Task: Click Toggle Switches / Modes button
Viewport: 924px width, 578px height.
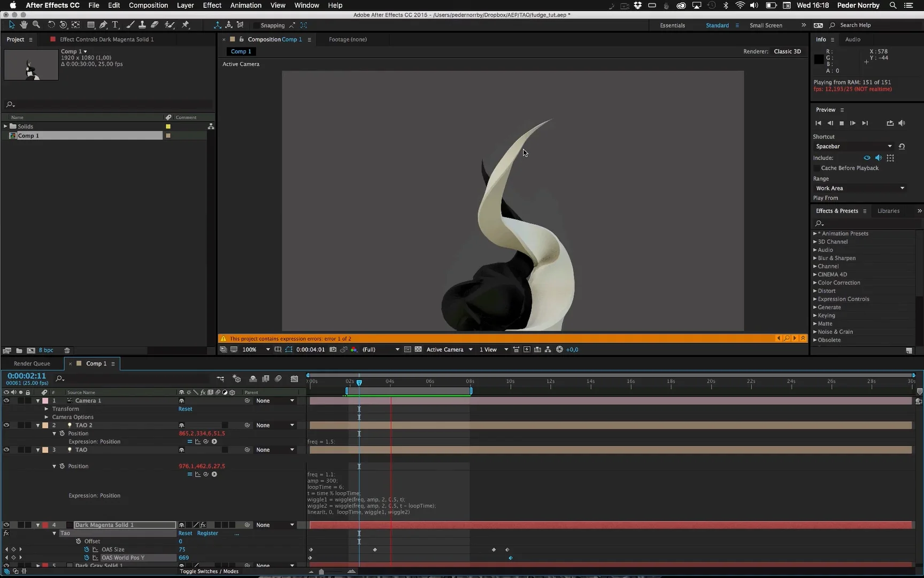Action: [x=209, y=571]
